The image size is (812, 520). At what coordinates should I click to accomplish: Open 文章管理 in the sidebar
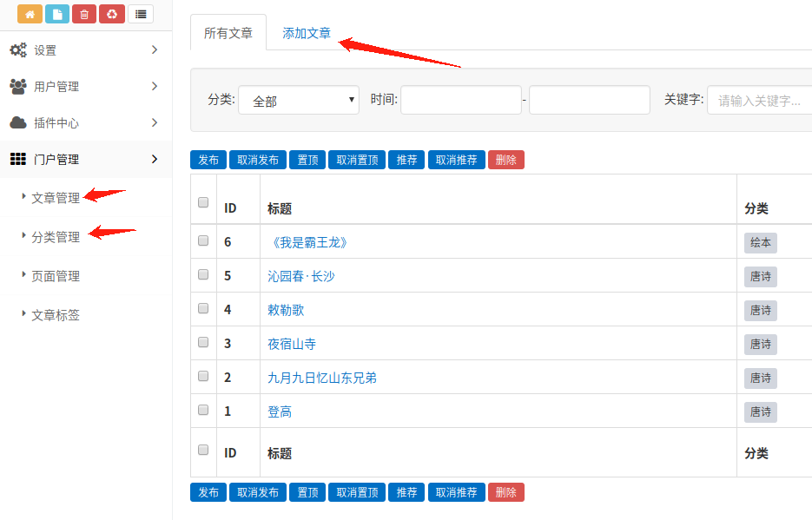coord(56,198)
